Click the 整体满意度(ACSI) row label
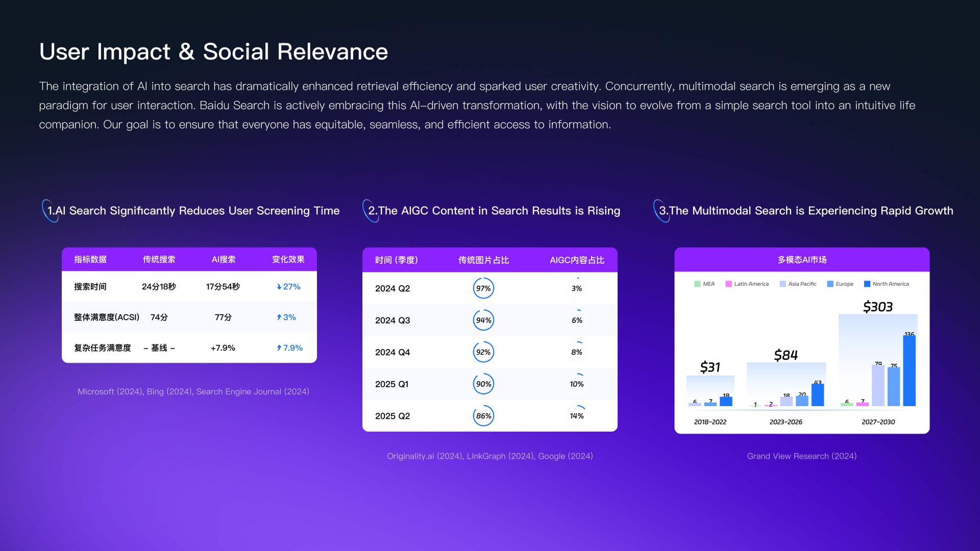Screen dimensions: 980x551 [107, 317]
